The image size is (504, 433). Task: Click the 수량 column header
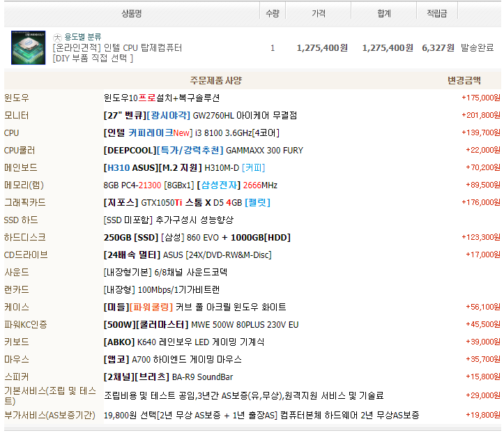273,13
